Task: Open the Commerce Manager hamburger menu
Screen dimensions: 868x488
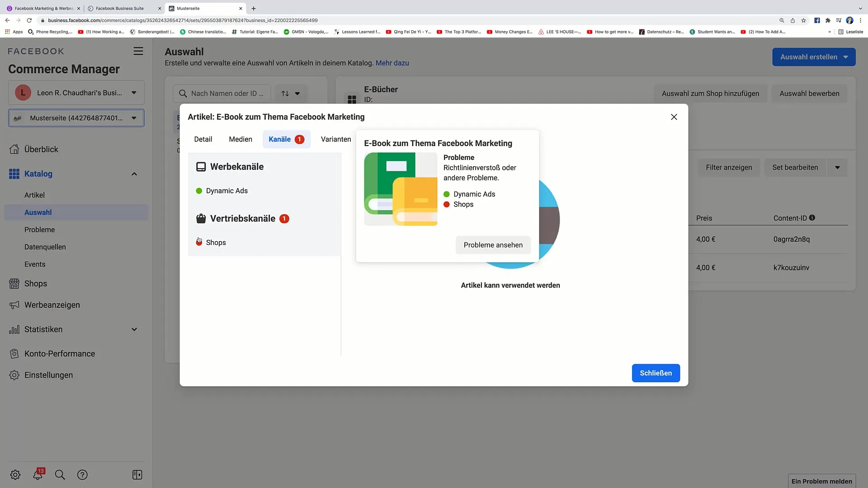Action: pyautogui.click(x=138, y=52)
